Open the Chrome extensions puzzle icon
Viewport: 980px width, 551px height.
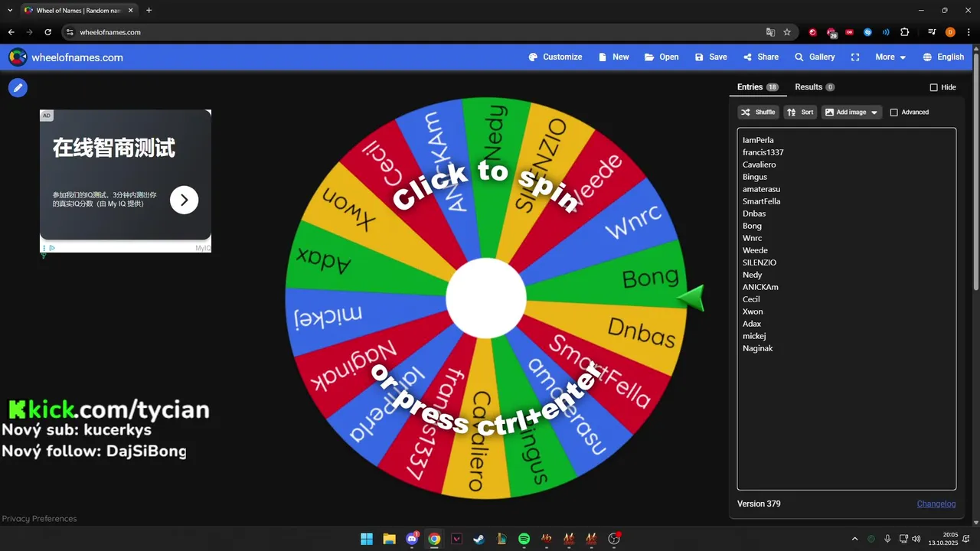pyautogui.click(x=904, y=32)
